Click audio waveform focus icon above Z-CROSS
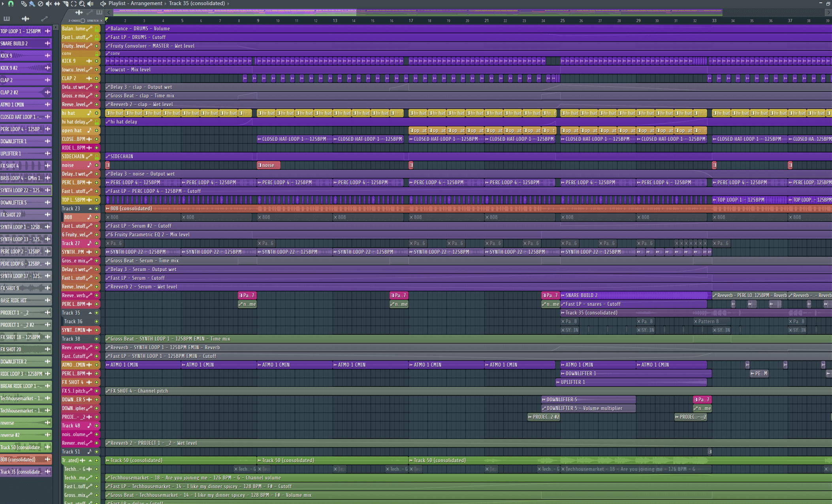The image size is (832, 504). pyautogui.click(x=79, y=13)
